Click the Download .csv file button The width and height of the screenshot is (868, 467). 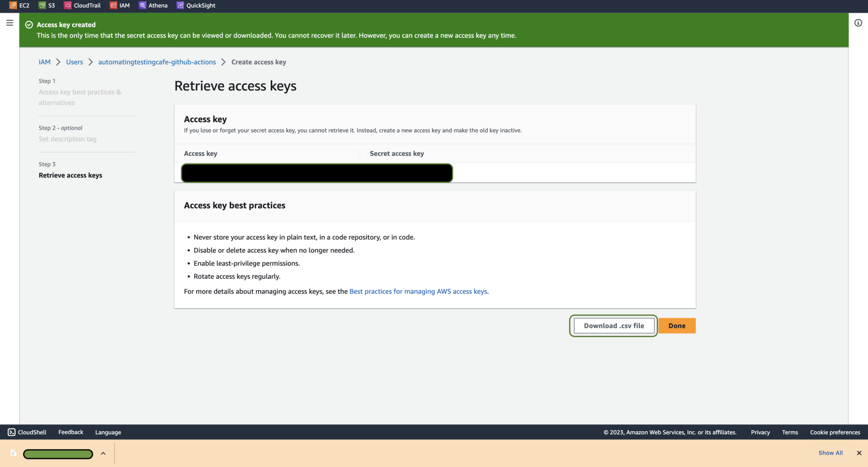(x=613, y=326)
